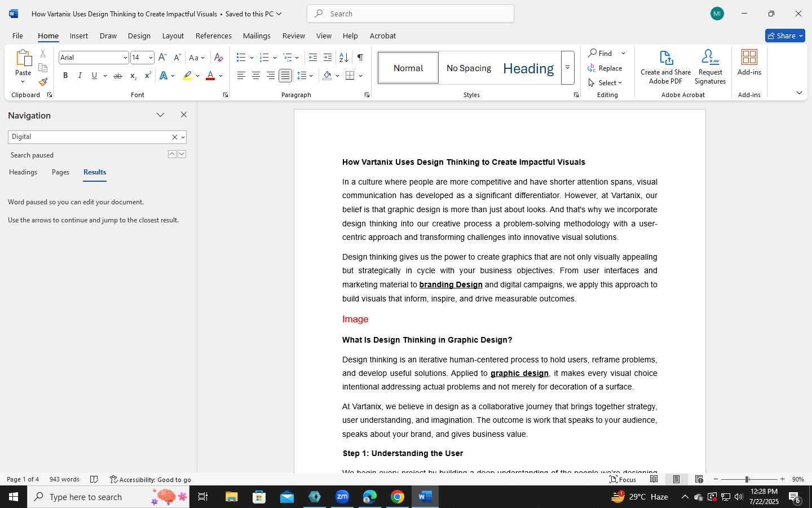Click Create and Share Adobe PDF

coord(665,67)
